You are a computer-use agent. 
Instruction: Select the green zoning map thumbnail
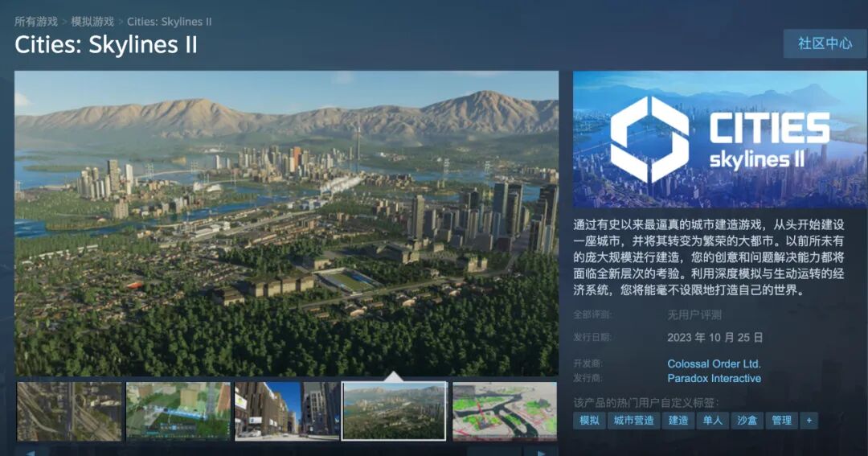pos(504,411)
